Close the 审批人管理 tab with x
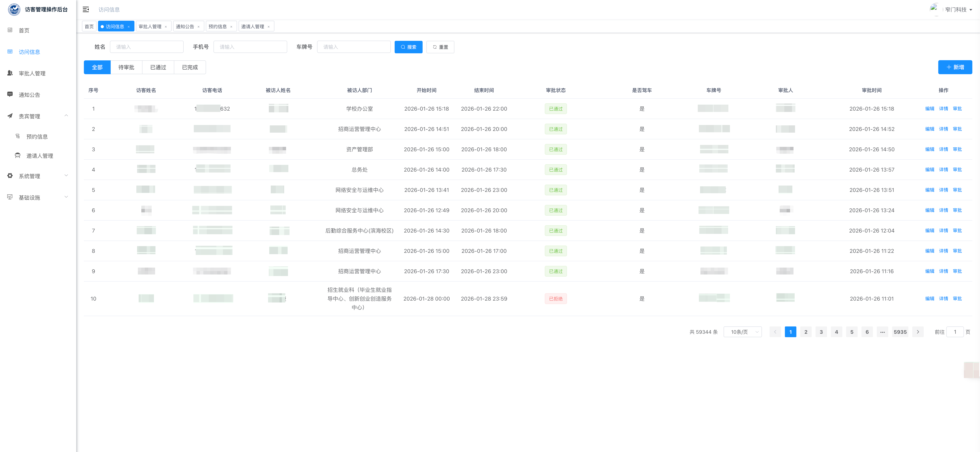Viewport: 980px width, 452px height. tap(166, 27)
